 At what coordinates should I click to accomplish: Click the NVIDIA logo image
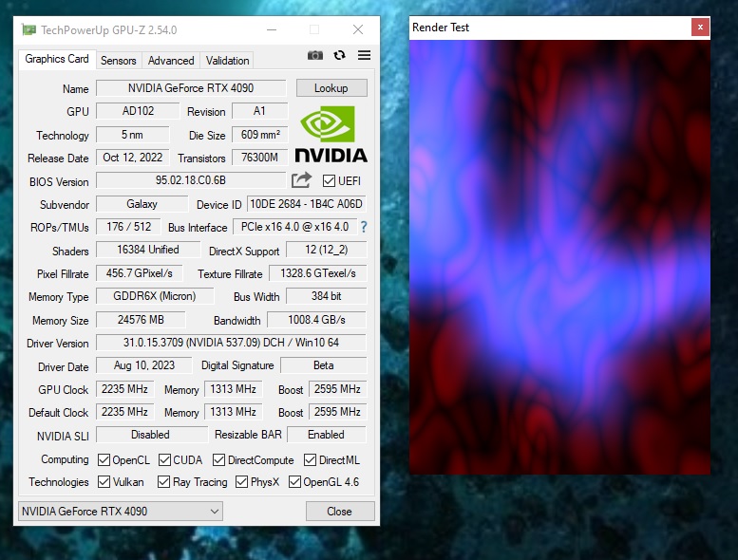331,135
